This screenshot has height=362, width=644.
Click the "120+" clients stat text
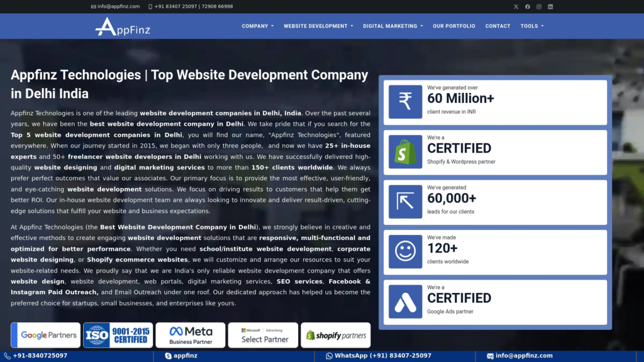coord(442,248)
